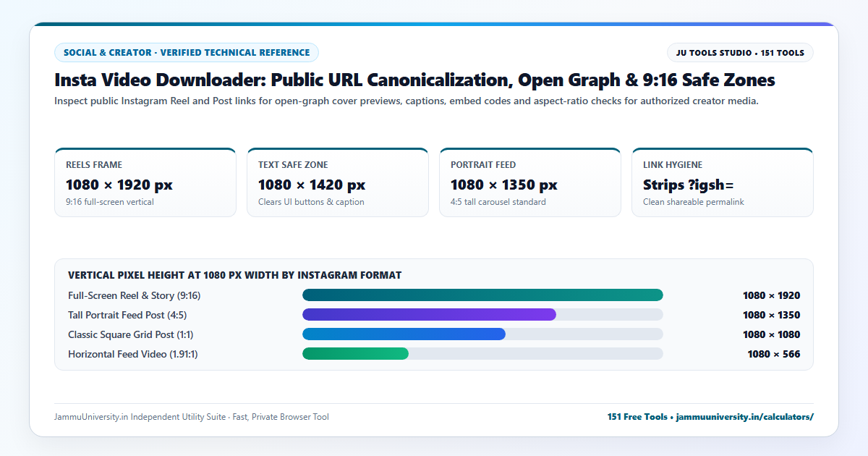The image size is (868, 456).
Task: Click the subtitle about inspecting public Instagram links
Action: coord(407,101)
